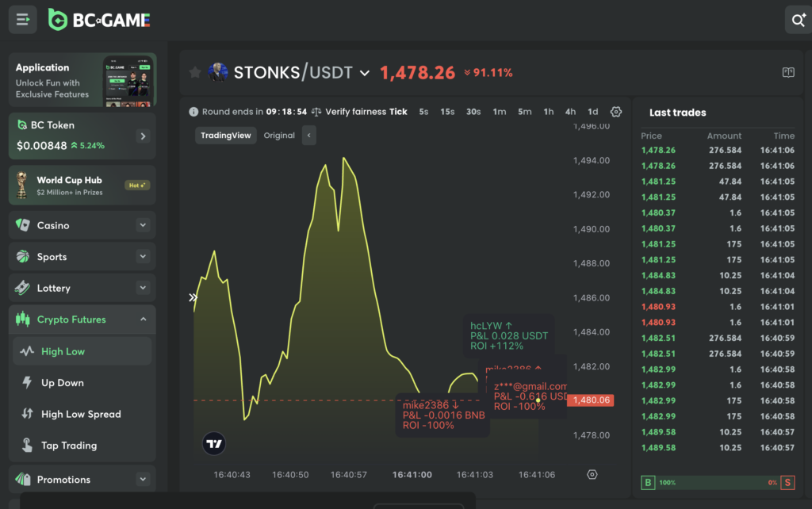Select the 1h interval
Image resolution: width=812 pixels, height=509 pixels.
tap(549, 112)
